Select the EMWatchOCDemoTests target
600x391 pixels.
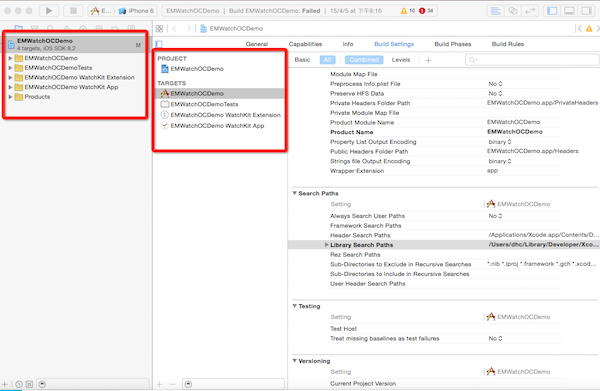pyautogui.click(x=204, y=104)
